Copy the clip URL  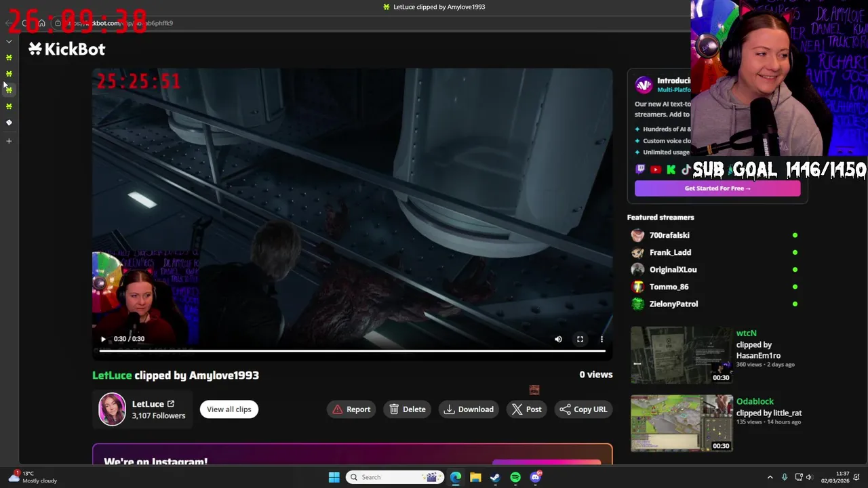click(x=583, y=409)
